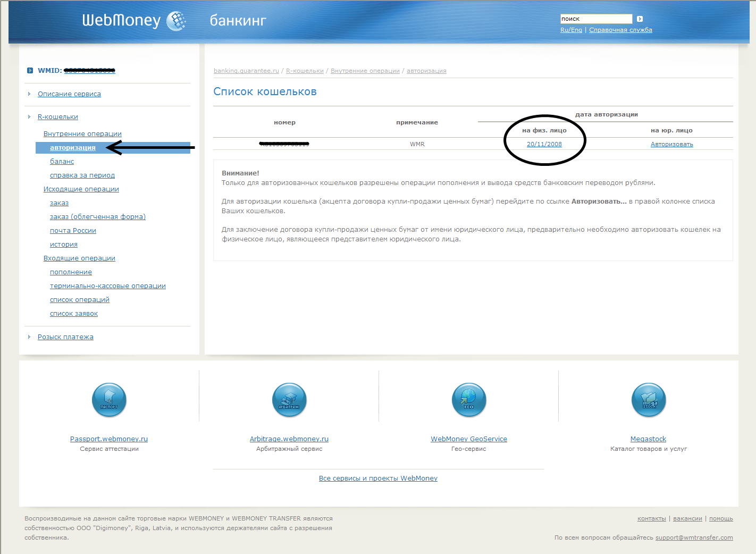Open the 20/11/2008 authorization date link

pos(544,144)
